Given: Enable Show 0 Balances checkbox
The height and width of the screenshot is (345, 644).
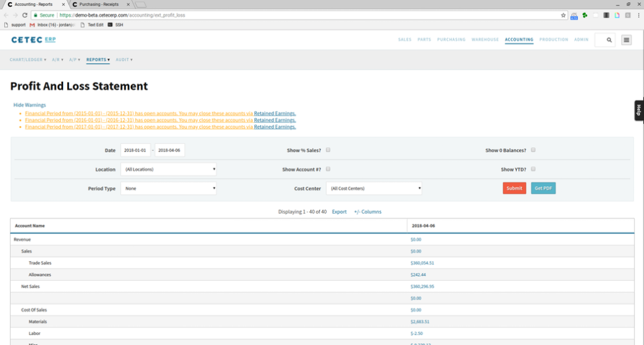Looking at the screenshot, I should click(533, 150).
